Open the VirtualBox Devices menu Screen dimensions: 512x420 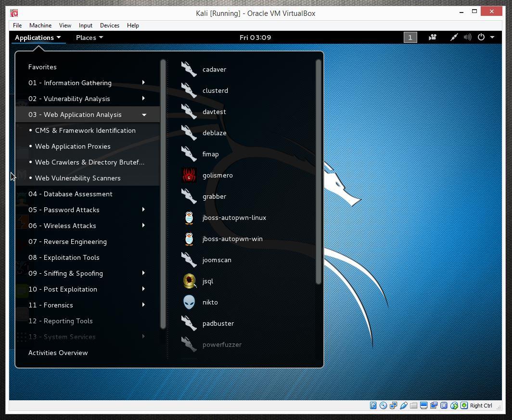point(109,25)
